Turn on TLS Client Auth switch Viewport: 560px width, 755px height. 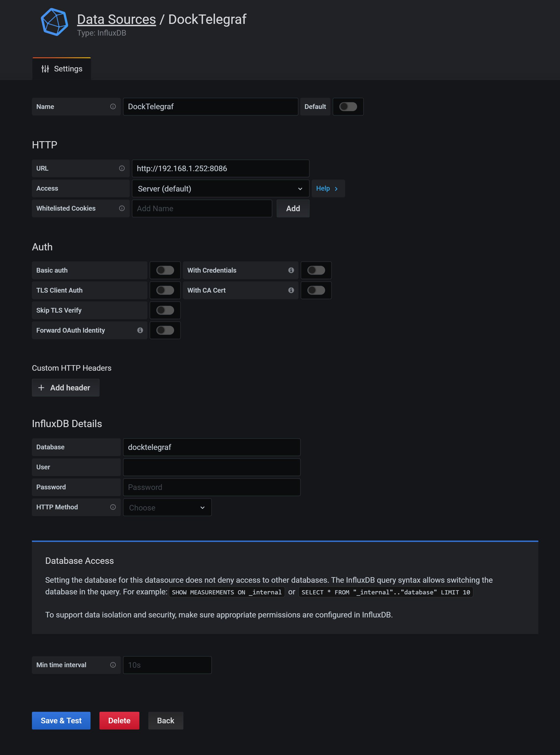pos(165,290)
